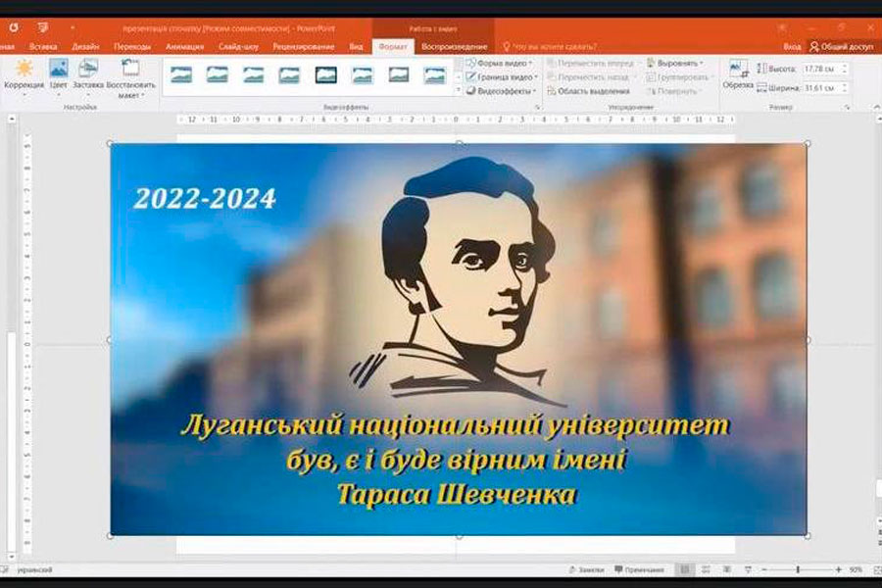The image size is (882, 588).
Task: Click the 'Что вы хотите сделать?' search box
Action: tap(550, 47)
